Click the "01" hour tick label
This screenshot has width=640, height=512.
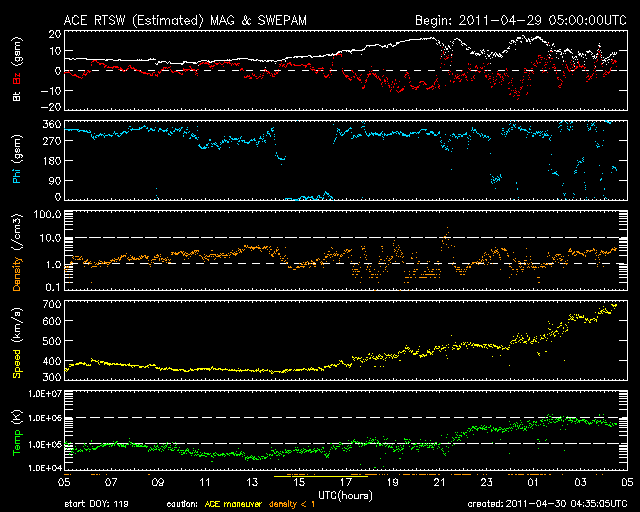[533, 482]
